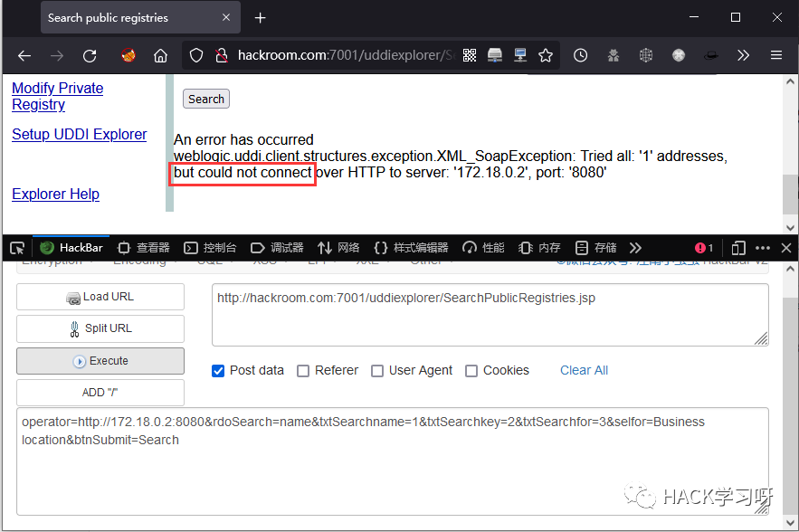
Task: Click the HackBar panel scrollbar up arrow
Action: (x=790, y=268)
